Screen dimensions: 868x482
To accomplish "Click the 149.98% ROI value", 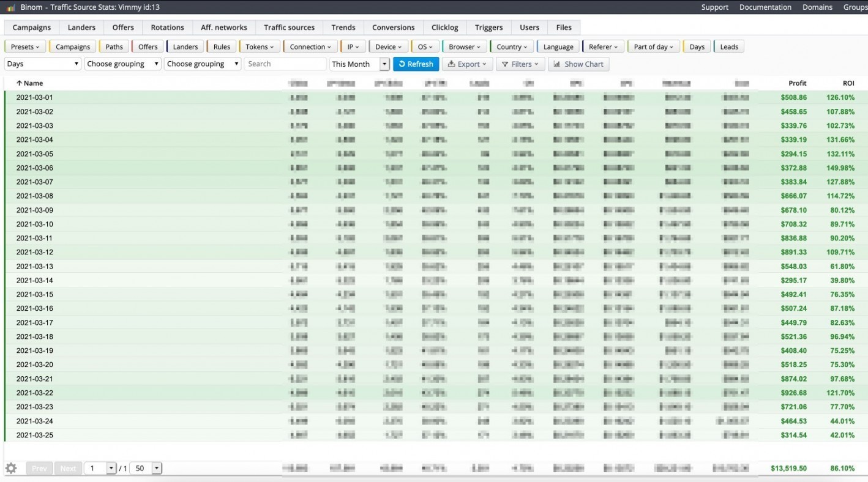I will (840, 168).
